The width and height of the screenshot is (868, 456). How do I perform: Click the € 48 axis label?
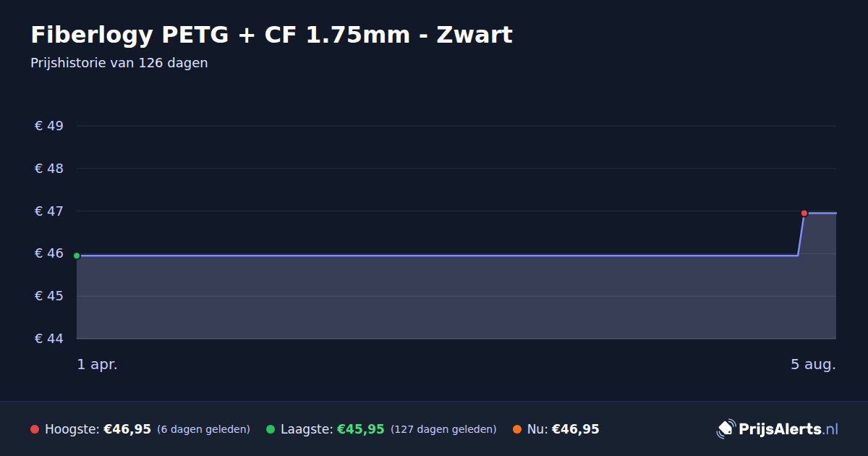tap(49, 169)
